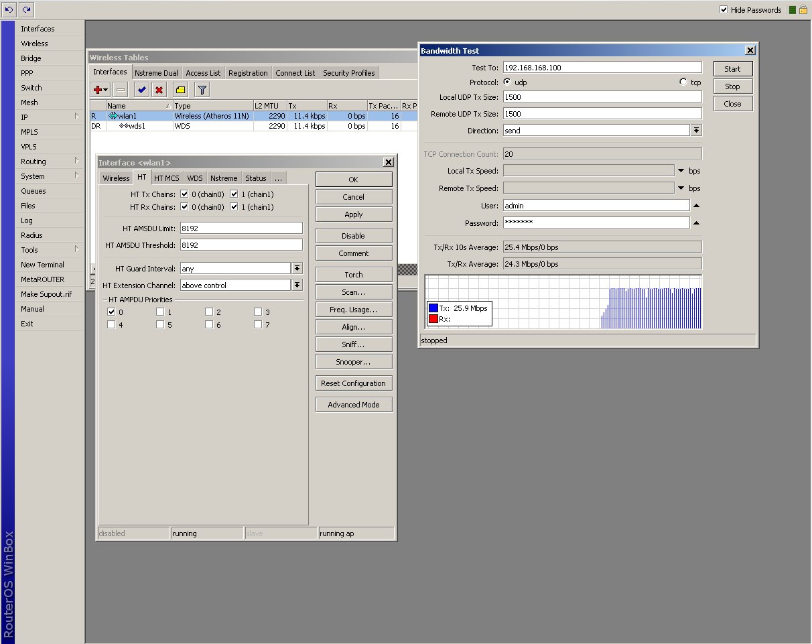The image size is (812, 644).
Task: Click the Reset Configuration button
Action: pyautogui.click(x=354, y=383)
